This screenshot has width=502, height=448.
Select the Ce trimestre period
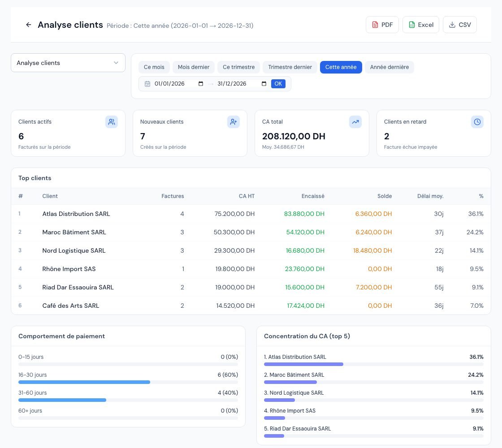[238, 67]
